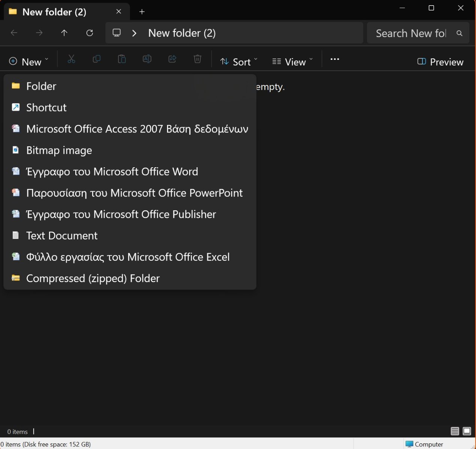Screen dimensions: 476x449
Task: Create Microsoft Office Access 2007 database
Action: [x=130, y=129]
